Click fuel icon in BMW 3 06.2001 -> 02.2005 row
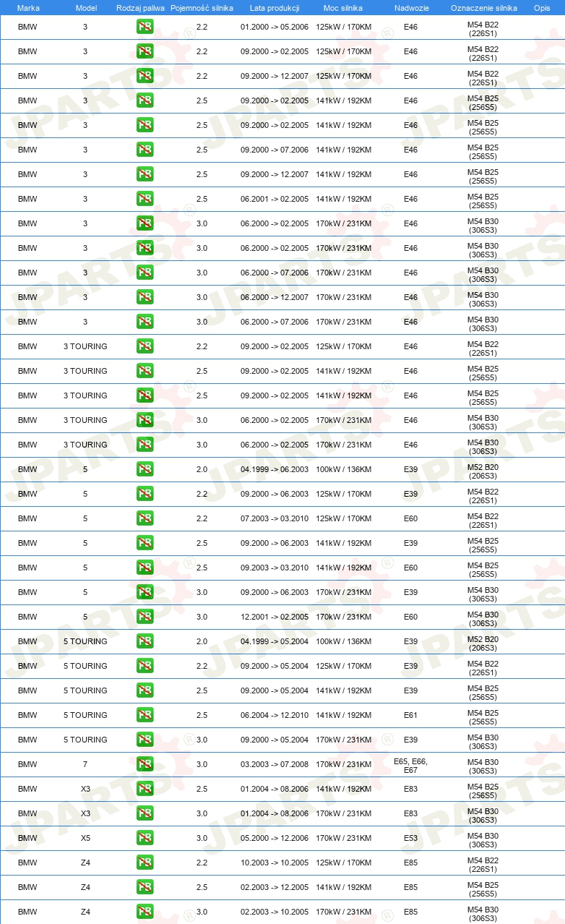Image resolution: width=565 pixels, height=924 pixels. click(x=145, y=200)
